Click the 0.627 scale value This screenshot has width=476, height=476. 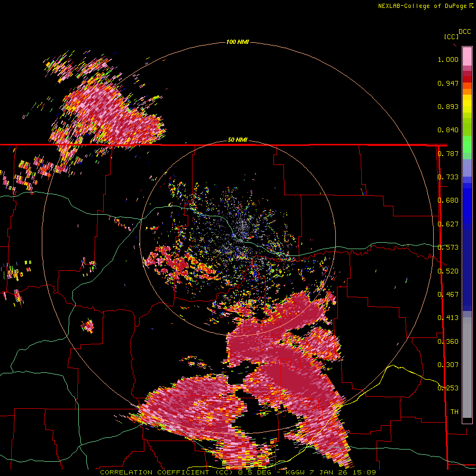point(448,224)
